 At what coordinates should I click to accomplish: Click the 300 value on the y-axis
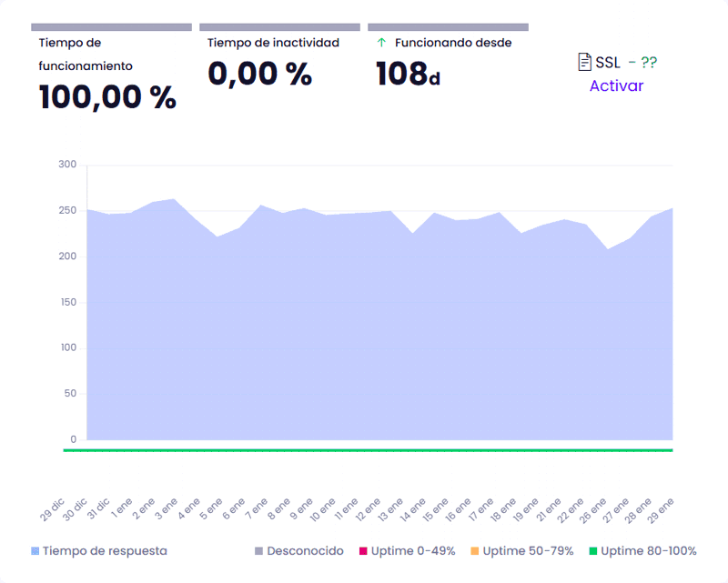(x=67, y=165)
